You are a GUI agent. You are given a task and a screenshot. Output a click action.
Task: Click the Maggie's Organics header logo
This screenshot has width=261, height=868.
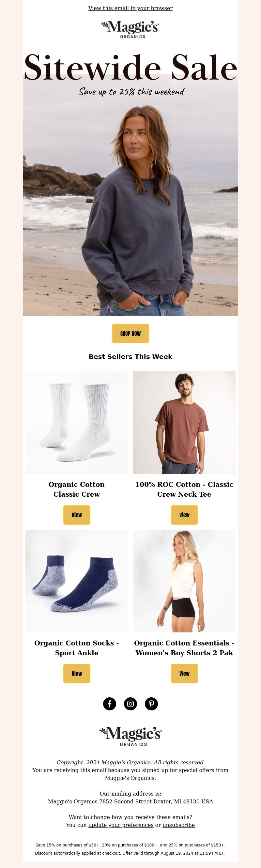tap(130, 29)
